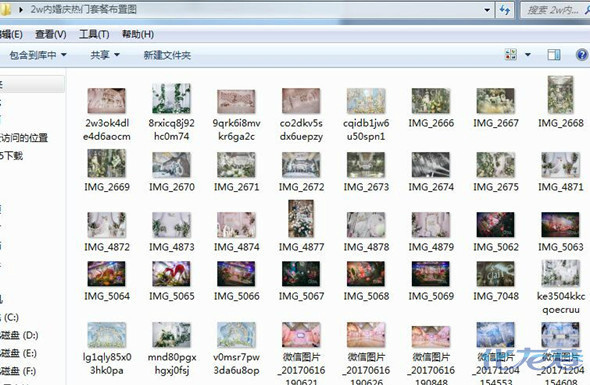The image size is (590, 385).
Task: Select the IMG_4873 thumbnail
Action: 171,225
